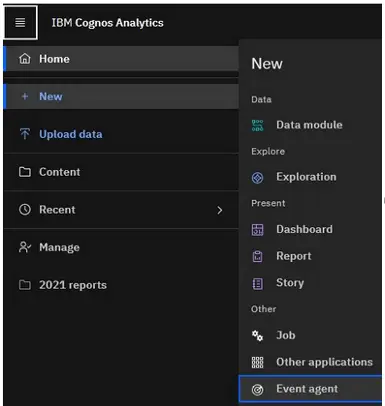Viewport: 385px width, 406px height.
Task: Open the 2021 reports folder
Action: 121,285
